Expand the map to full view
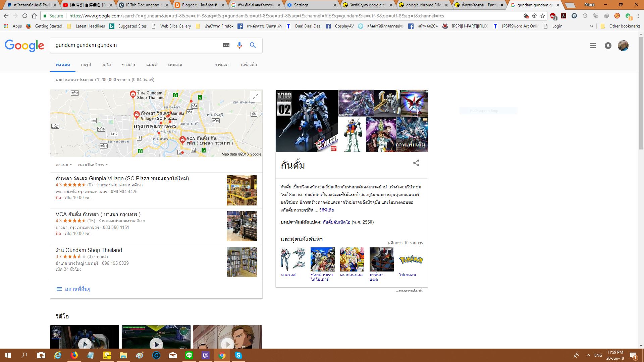The height and width of the screenshot is (362, 644). click(255, 97)
